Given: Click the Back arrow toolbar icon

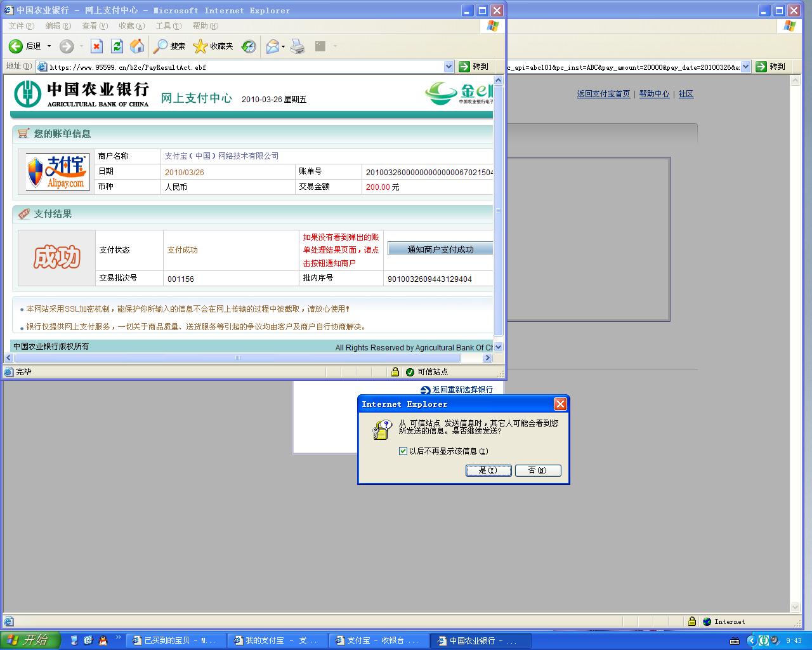Looking at the screenshot, I should pos(16,46).
